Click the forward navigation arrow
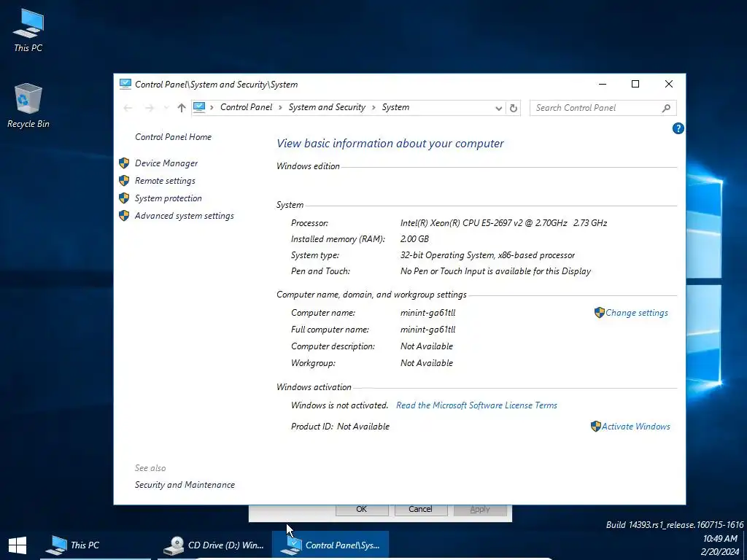Image resolution: width=747 pixels, height=560 pixels. pyautogui.click(x=150, y=108)
